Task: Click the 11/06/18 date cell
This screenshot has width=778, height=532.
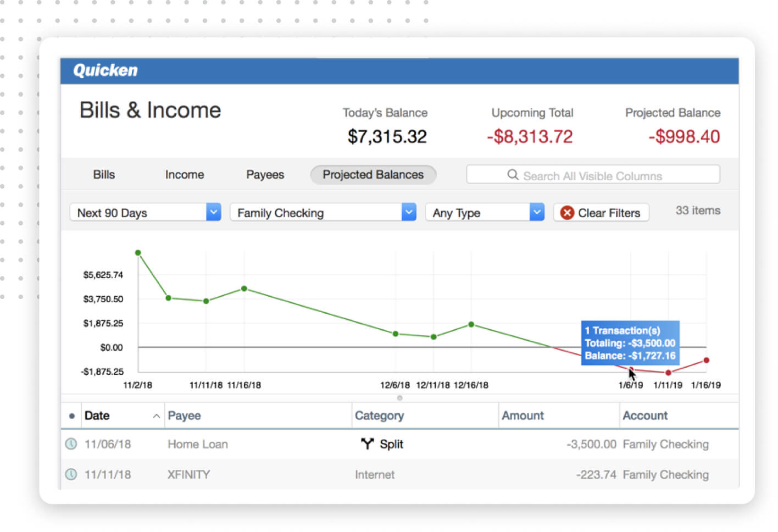Action: click(108, 444)
